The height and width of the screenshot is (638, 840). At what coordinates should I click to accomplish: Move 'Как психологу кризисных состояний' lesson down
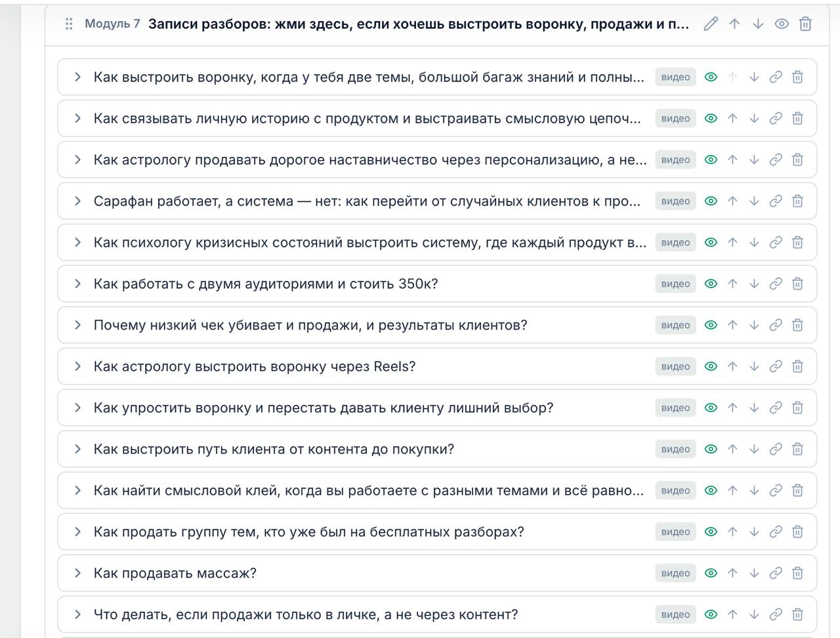pyautogui.click(x=754, y=242)
